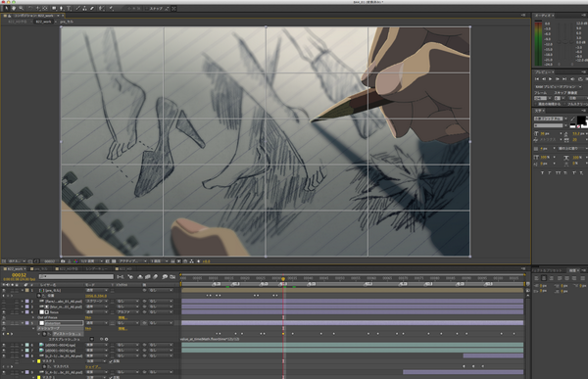Open the active camera view dropdown
588x379 pixels.
132,261
